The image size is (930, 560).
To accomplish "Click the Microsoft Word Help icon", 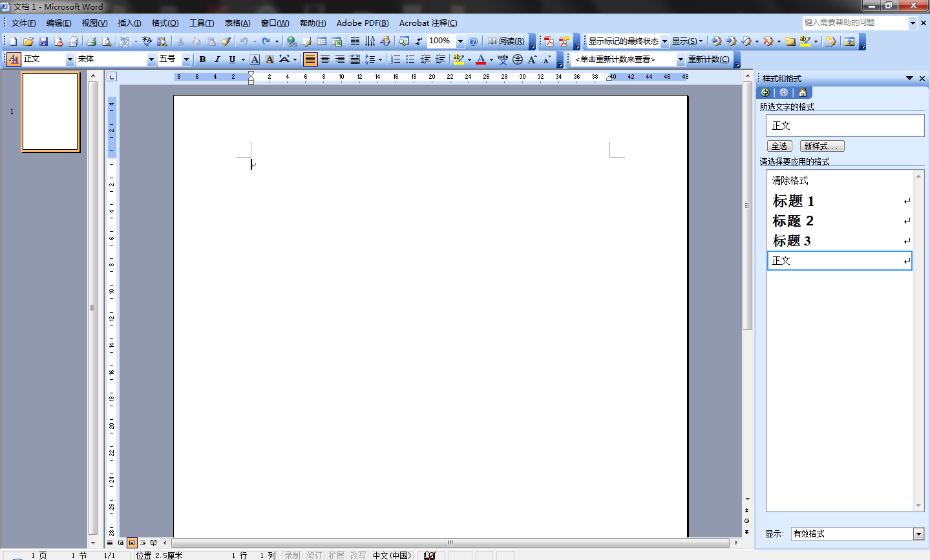I will [473, 41].
